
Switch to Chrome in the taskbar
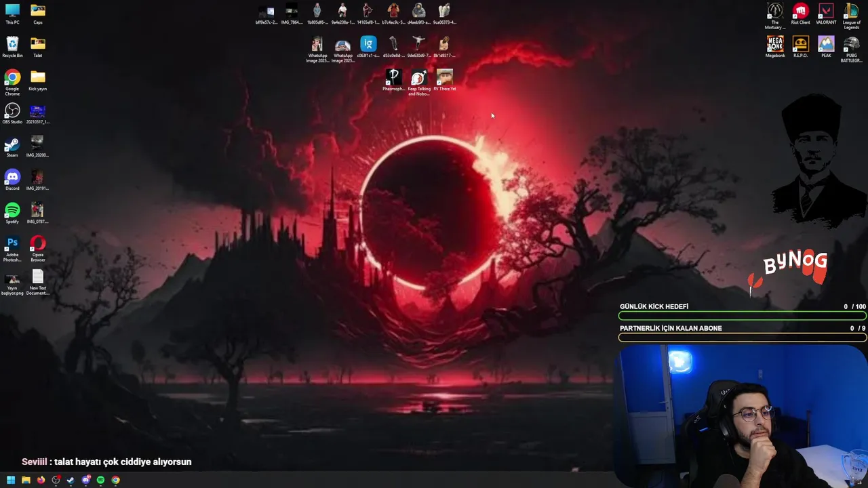[115, 480]
